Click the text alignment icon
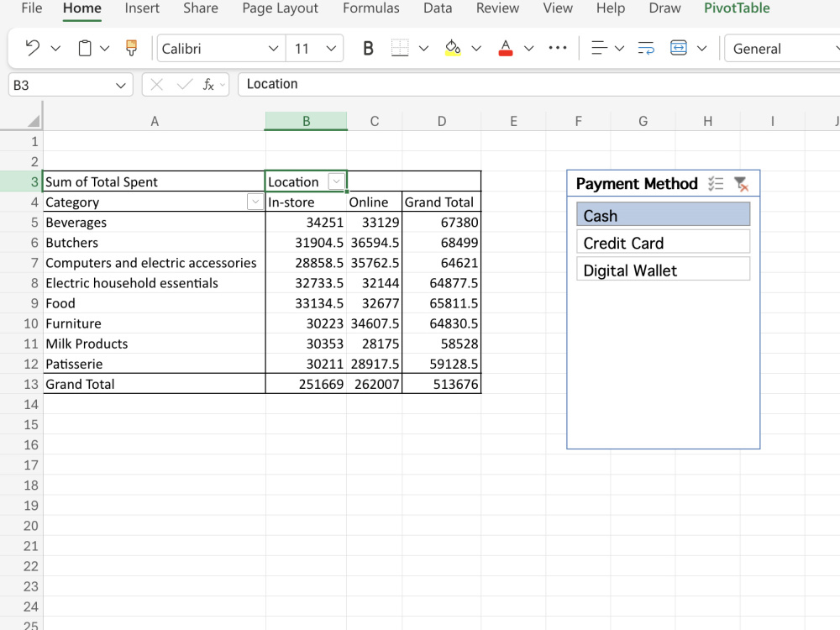Screen dimensions: 840x630 [599, 48]
